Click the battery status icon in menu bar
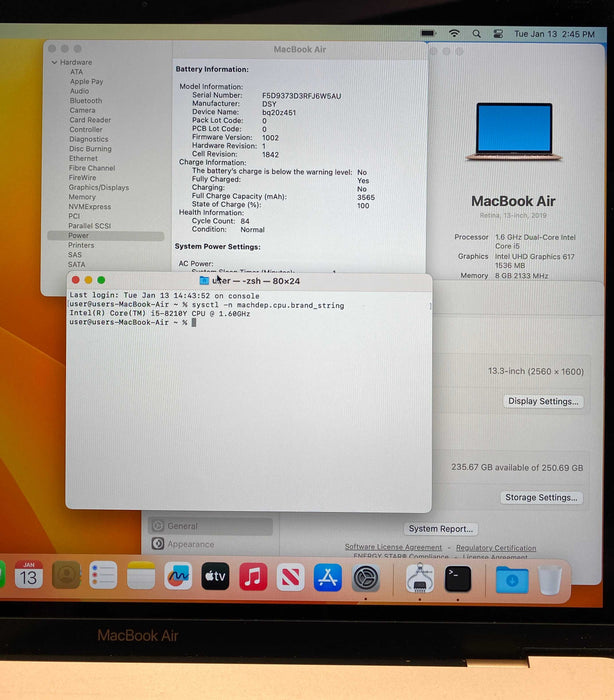The width and height of the screenshot is (614, 700). [x=428, y=33]
